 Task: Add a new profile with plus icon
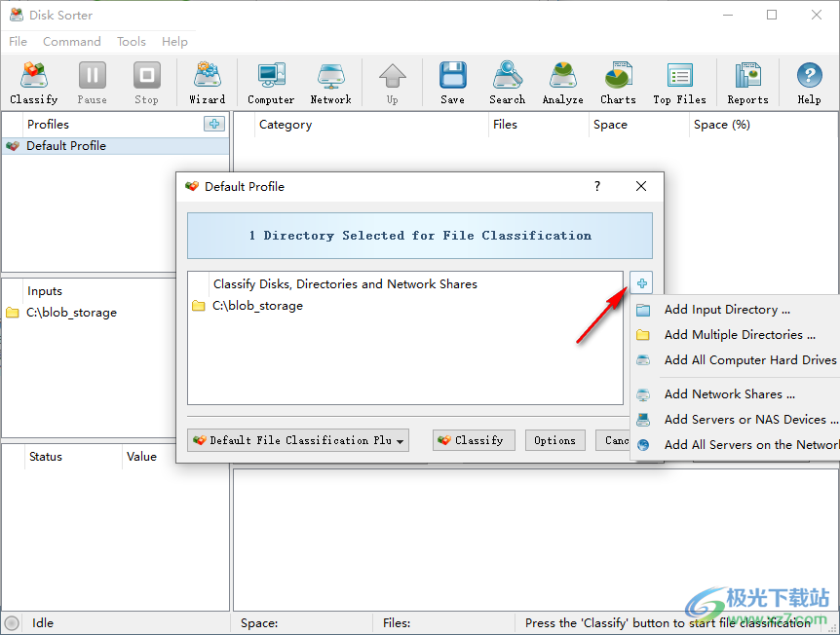pyautogui.click(x=214, y=124)
